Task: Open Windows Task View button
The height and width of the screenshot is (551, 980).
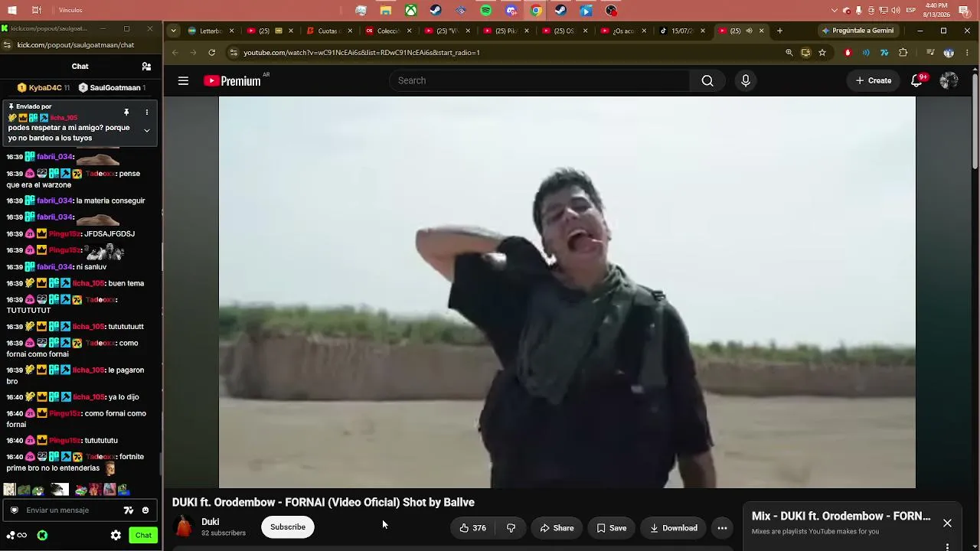Action: (37, 11)
